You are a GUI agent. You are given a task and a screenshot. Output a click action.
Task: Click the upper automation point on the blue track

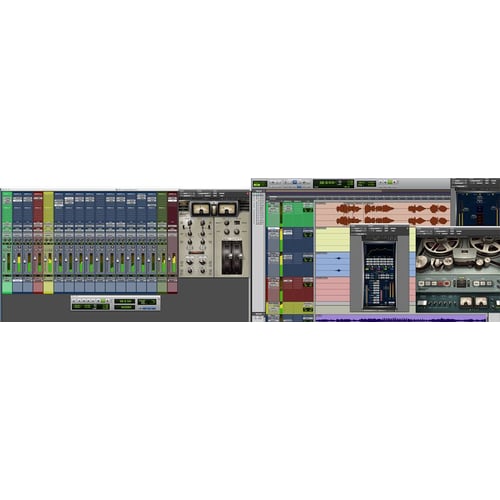tap(339, 258)
